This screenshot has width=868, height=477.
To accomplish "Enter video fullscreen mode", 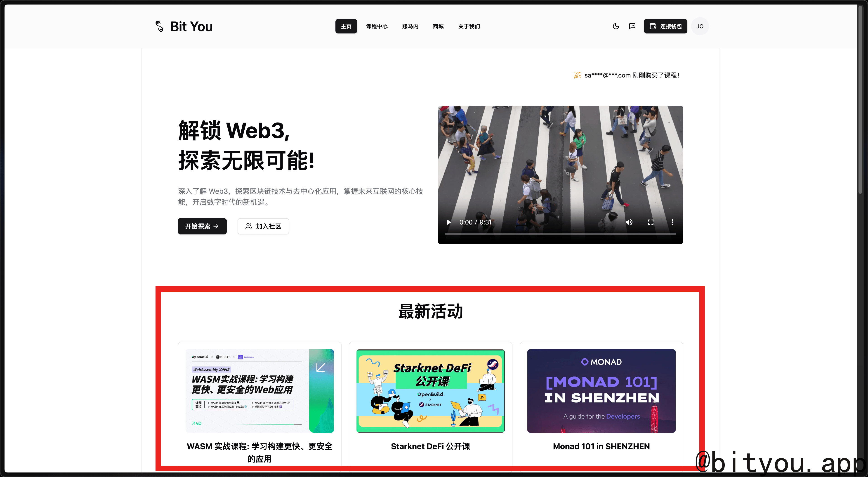I will point(651,222).
